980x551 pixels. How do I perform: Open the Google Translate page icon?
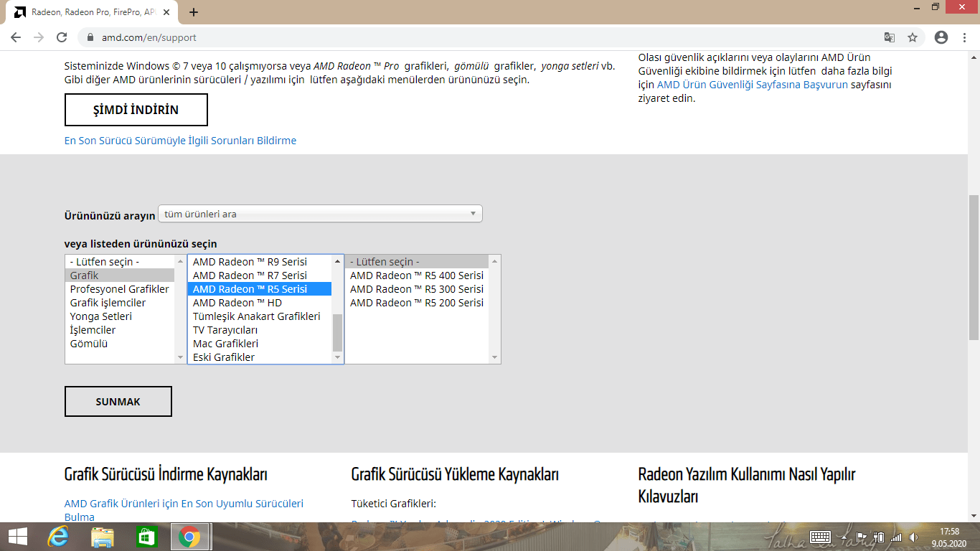tap(890, 37)
